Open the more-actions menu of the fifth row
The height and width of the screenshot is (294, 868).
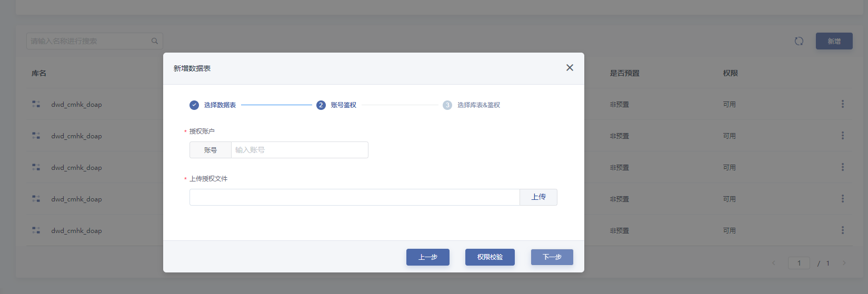[843, 230]
